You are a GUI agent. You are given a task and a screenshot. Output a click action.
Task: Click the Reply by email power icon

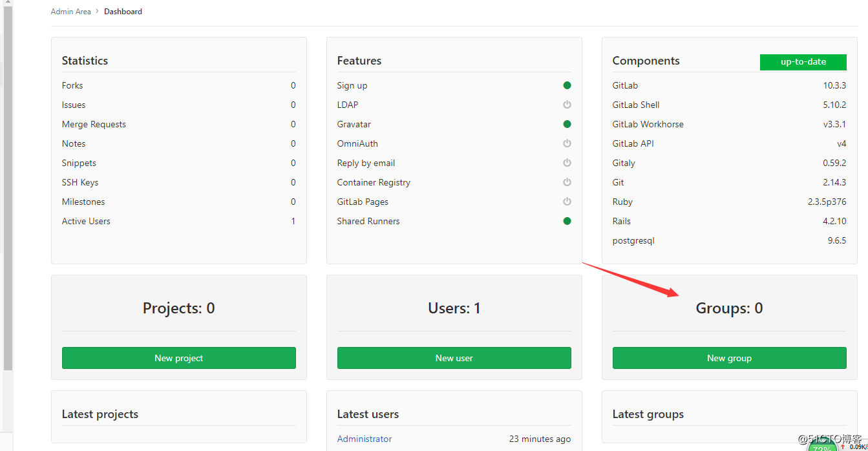567,163
